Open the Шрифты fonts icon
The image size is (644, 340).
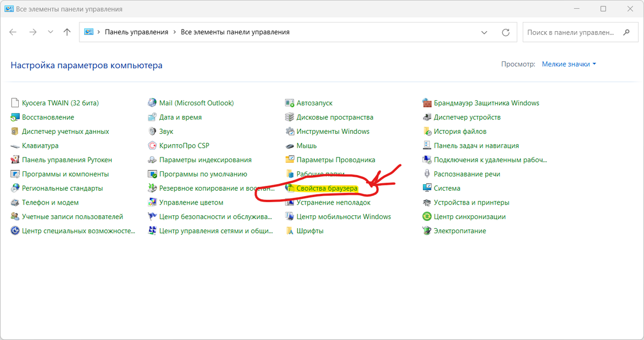pyautogui.click(x=290, y=231)
